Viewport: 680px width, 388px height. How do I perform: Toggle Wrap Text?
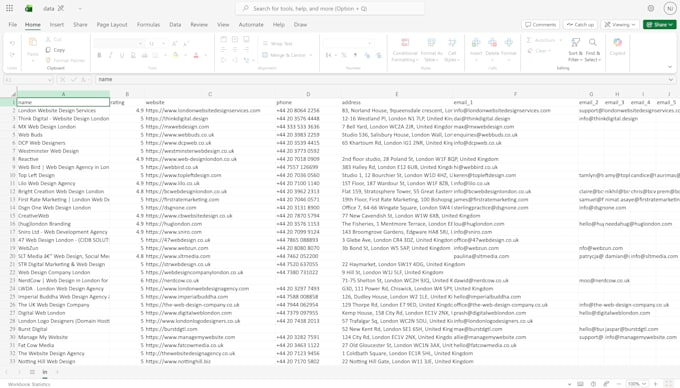click(x=278, y=43)
